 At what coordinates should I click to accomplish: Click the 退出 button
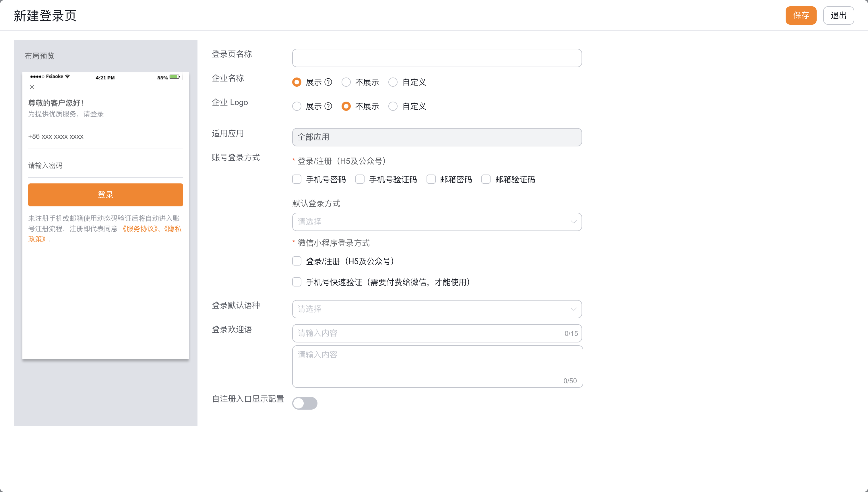(838, 16)
